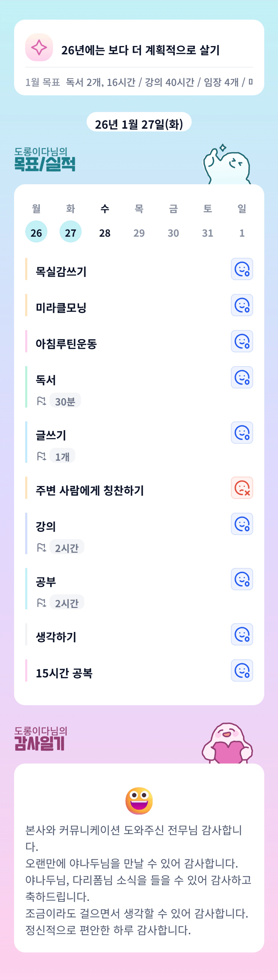This screenshot has height=980, width=278.
Task: Click red failed face icon for 주변 사람에게 칭찬하기
Action: point(242,488)
